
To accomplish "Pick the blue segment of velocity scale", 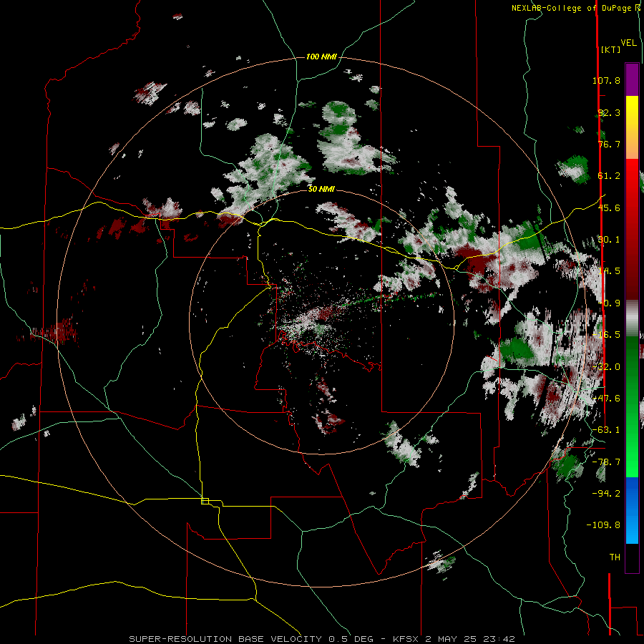I will tap(632, 510).
